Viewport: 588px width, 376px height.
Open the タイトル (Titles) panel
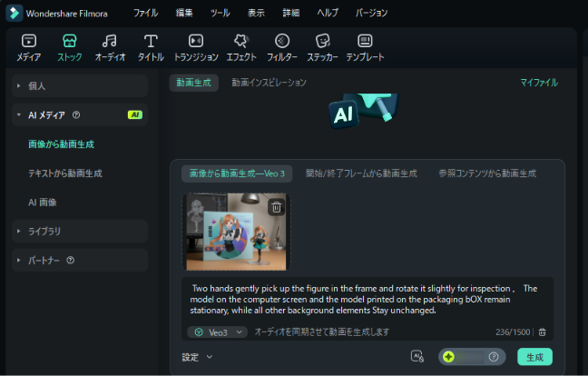[x=151, y=47]
